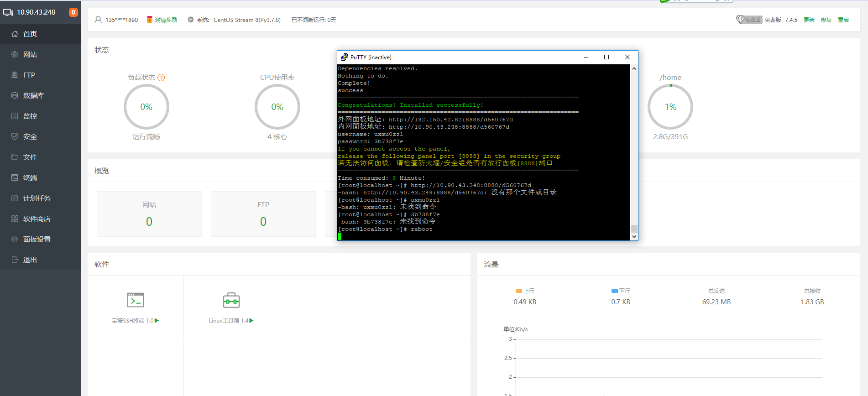The width and height of the screenshot is (868, 396).
Task: Click the security shield icon
Action: coord(15,136)
